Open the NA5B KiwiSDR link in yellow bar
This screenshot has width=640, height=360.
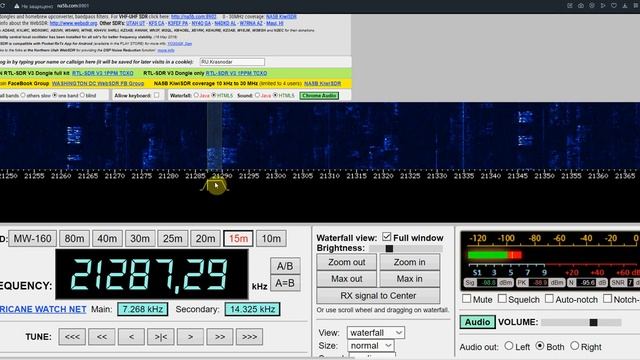click(x=322, y=83)
